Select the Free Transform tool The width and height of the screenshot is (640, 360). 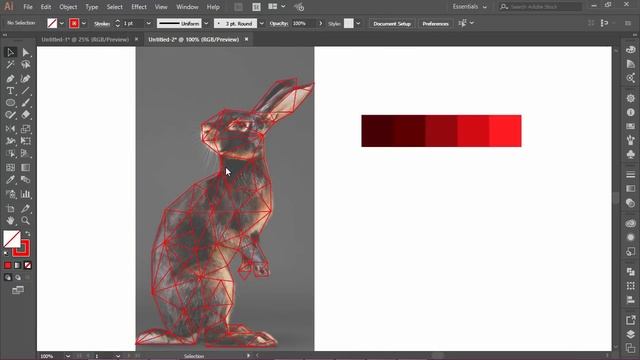coord(25,141)
